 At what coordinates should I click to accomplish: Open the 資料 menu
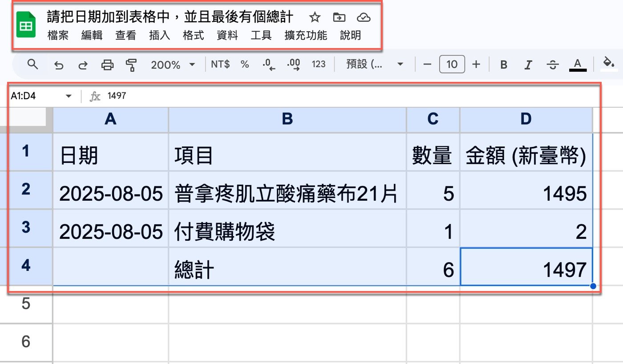tap(227, 36)
